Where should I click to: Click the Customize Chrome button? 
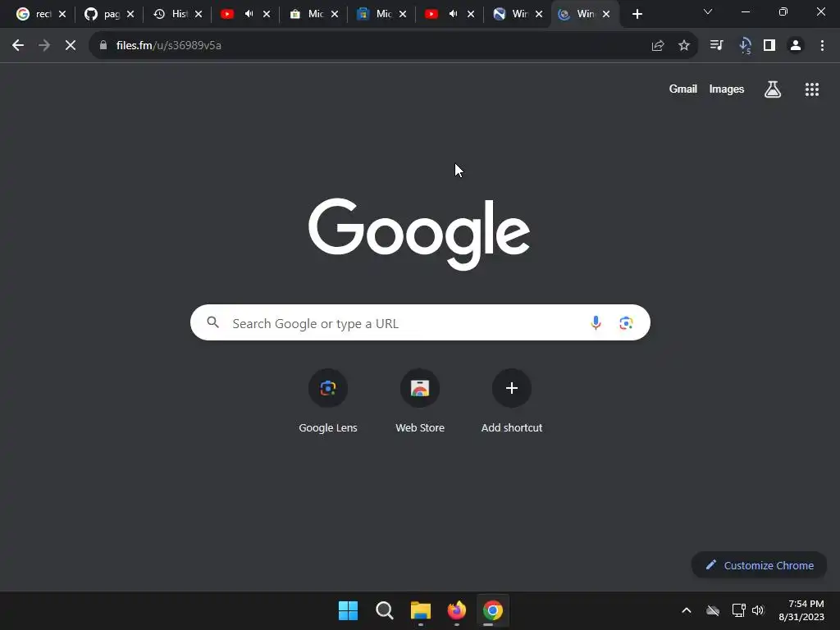click(x=759, y=565)
